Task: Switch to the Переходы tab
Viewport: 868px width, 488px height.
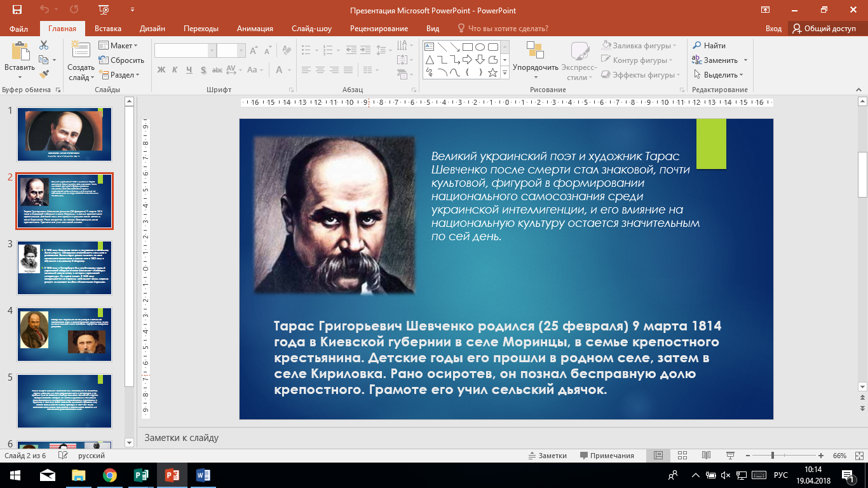Action: [x=201, y=29]
